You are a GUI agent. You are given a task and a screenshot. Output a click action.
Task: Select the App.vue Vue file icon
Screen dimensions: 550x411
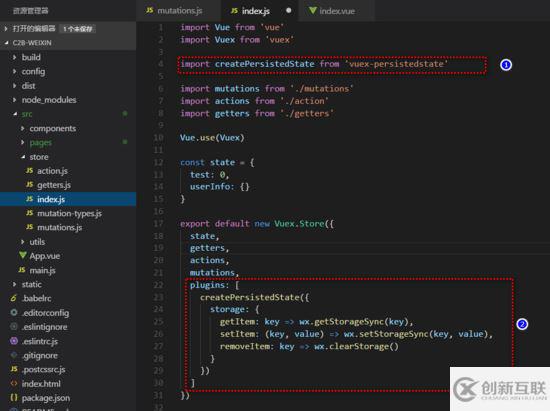[x=23, y=256]
